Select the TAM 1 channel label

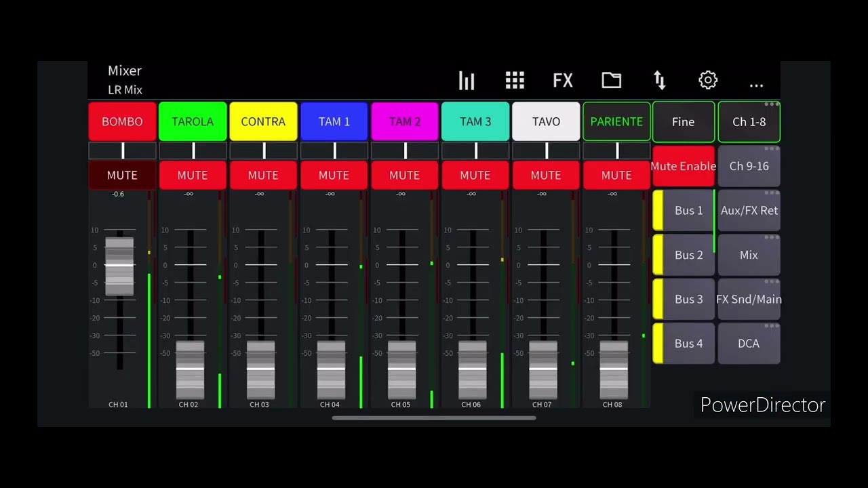(x=334, y=121)
